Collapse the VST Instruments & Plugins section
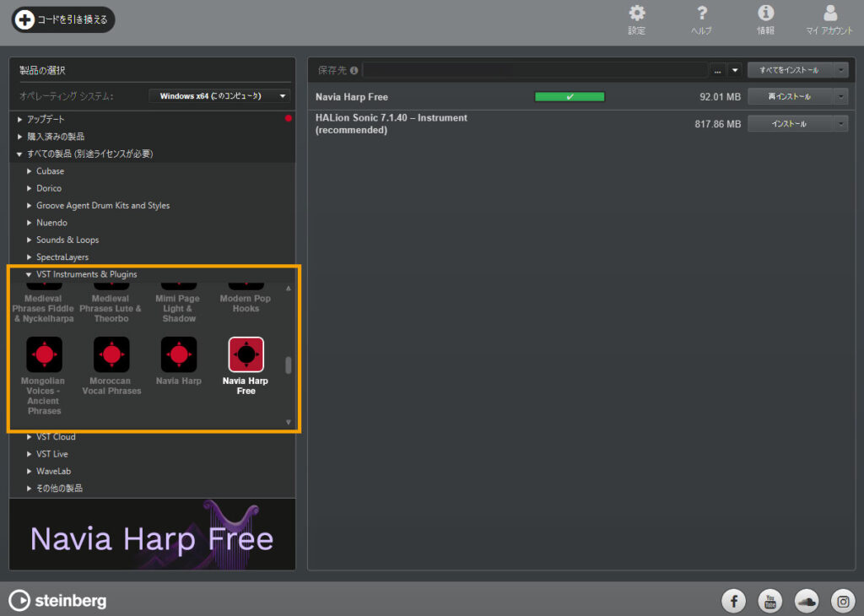 (29, 274)
